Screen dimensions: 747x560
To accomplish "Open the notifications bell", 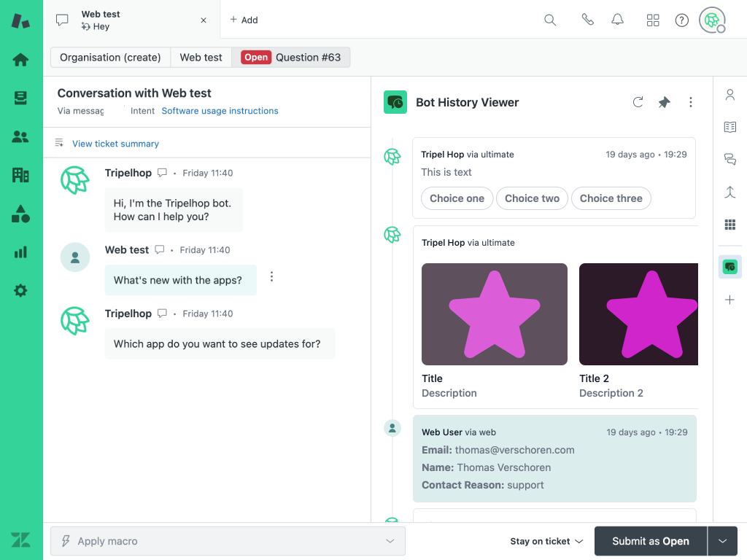I will coord(618,20).
